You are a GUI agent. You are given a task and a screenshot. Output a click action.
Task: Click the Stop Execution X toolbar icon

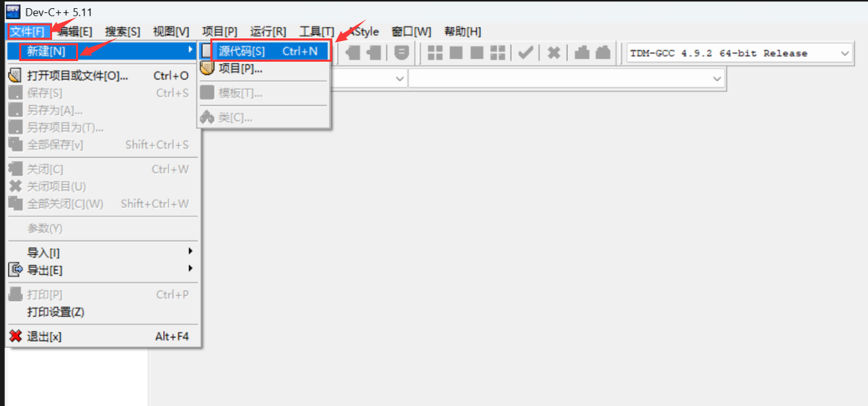(x=554, y=53)
